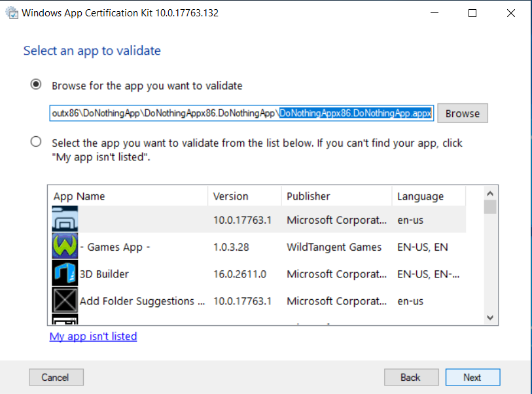Click the Add Folder Suggestions placeholder icon
The width and height of the screenshot is (532, 394).
tap(65, 300)
